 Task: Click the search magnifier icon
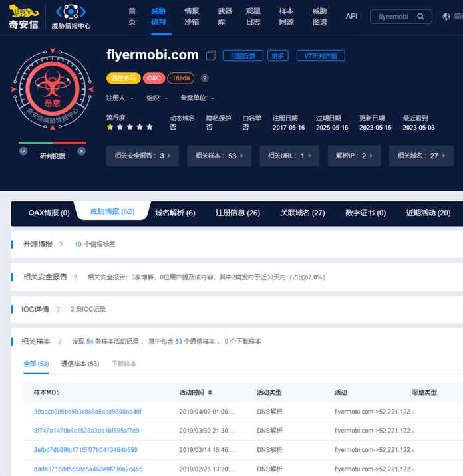[420, 17]
